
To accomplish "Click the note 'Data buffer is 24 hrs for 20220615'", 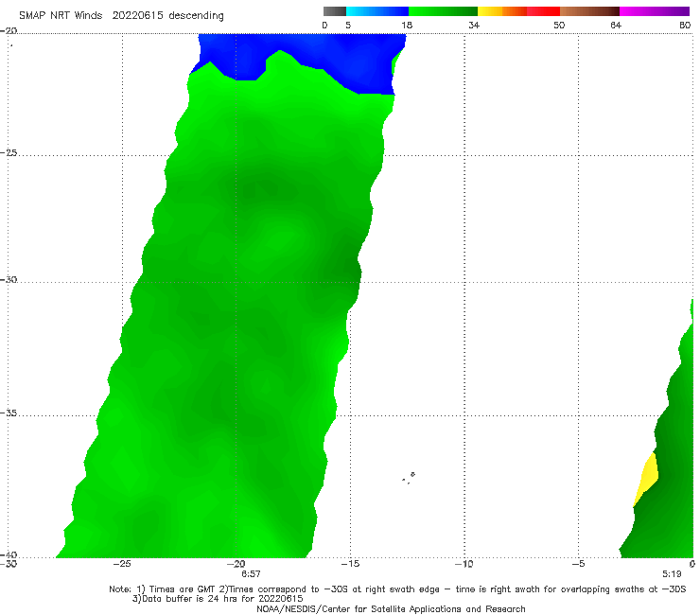I will coord(218,599).
